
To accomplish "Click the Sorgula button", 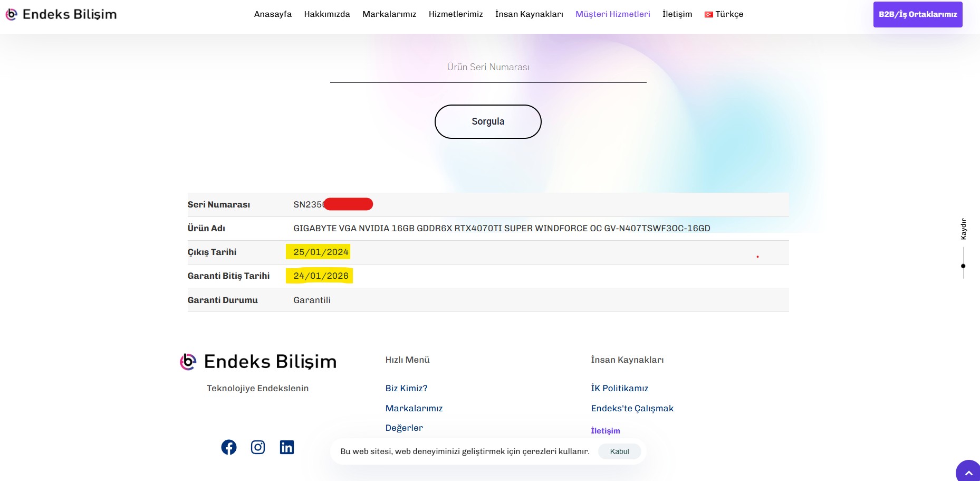I will coord(488,121).
